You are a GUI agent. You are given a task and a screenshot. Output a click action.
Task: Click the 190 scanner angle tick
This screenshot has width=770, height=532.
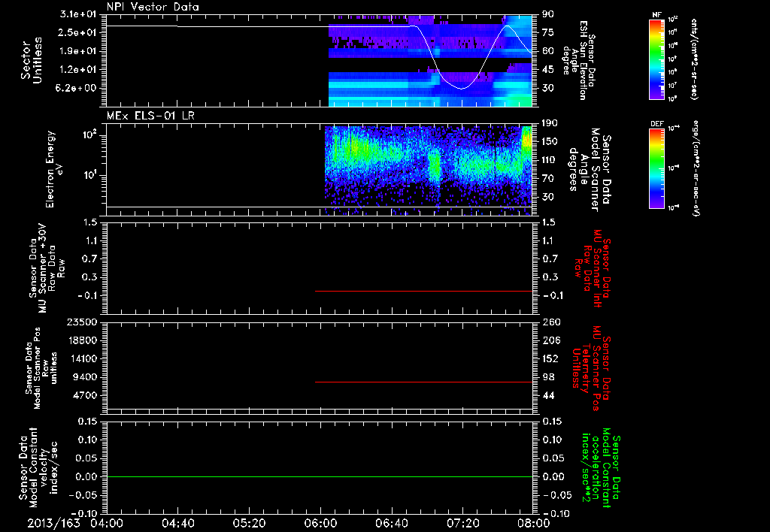(x=550, y=123)
